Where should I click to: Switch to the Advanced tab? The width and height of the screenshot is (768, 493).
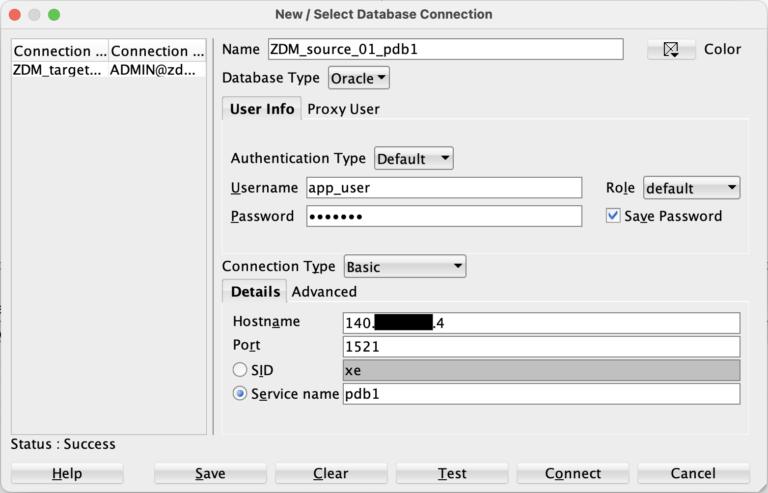pos(324,291)
